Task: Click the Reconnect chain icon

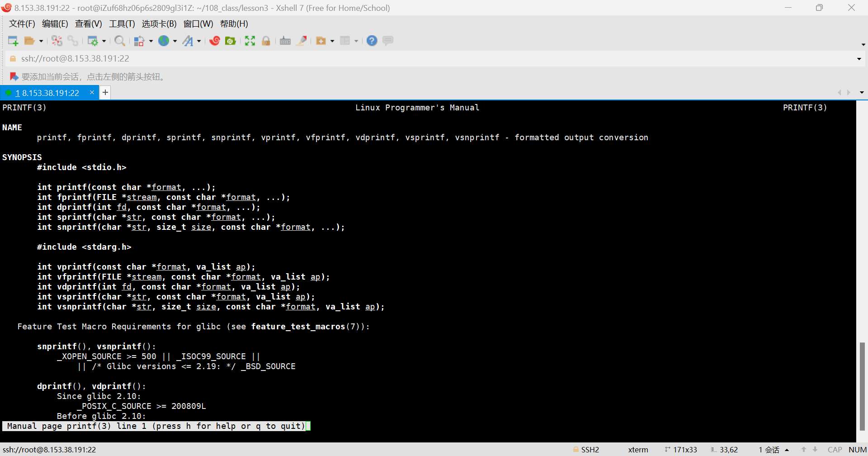Action: point(73,41)
